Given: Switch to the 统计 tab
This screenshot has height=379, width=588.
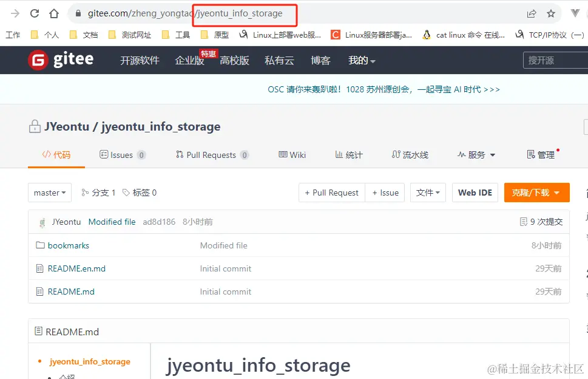Looking at the screenshot, I should coord(349,155).
